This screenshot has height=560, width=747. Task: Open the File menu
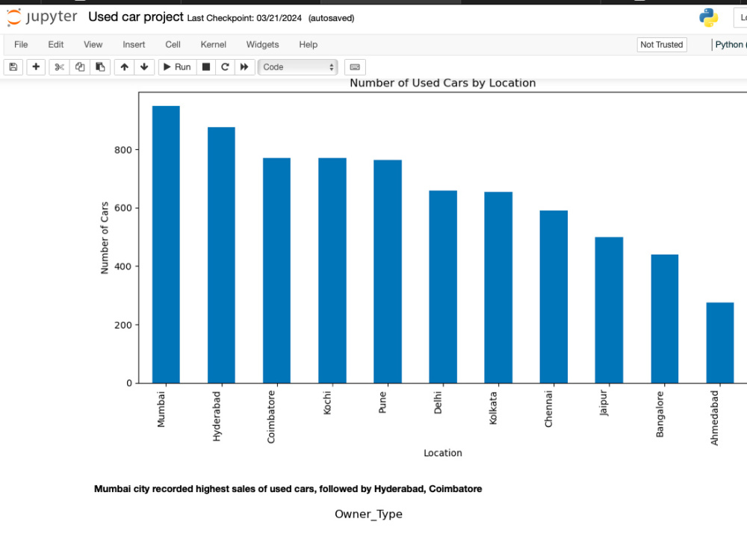click(21, 44)
